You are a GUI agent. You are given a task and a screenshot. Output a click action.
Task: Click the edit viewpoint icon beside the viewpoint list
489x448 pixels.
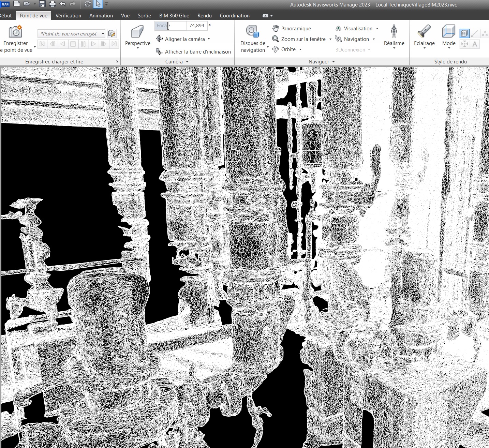[x=112, y=33]
